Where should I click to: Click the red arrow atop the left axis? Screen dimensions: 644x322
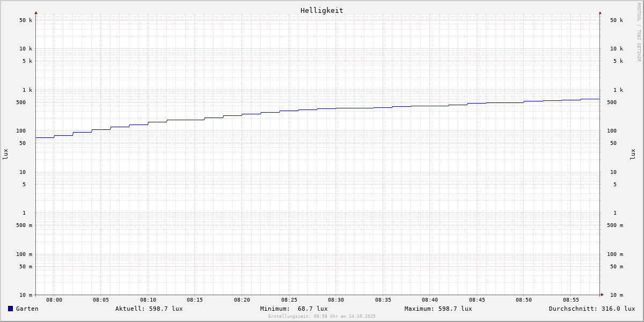36,12
